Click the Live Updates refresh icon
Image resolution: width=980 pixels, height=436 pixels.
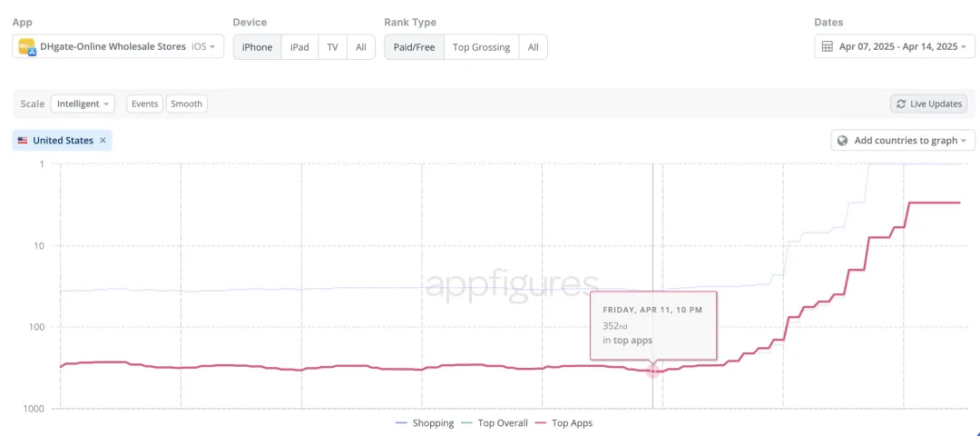click(x=900, y=104)
